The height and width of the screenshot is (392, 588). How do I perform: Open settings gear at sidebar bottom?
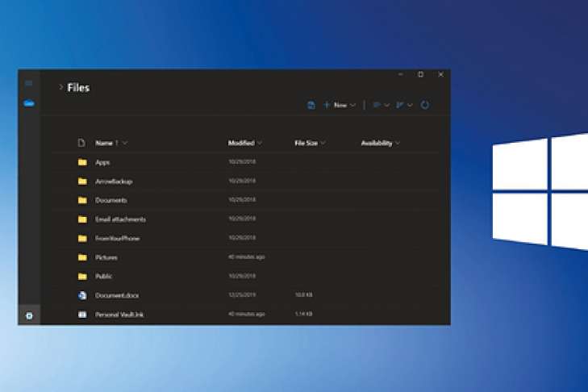point(29,315)
